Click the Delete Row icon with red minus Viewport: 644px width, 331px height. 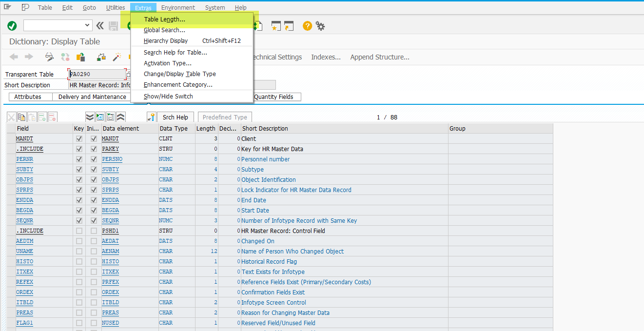pos(53,117)
